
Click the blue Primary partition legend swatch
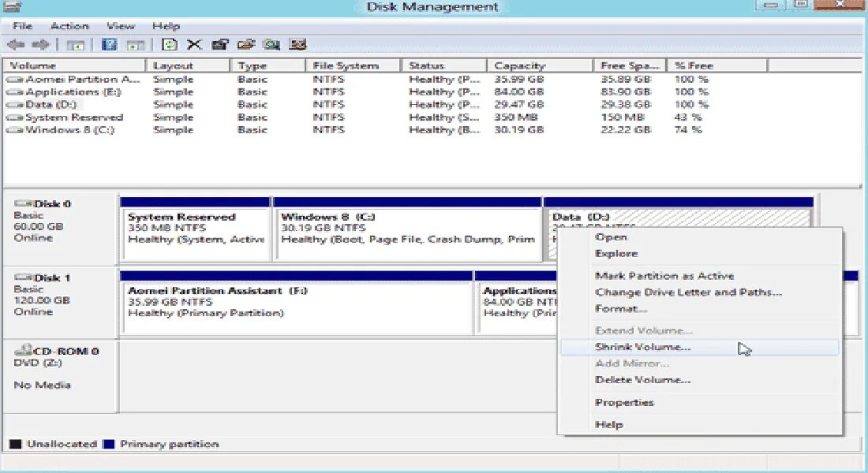point(109,444)
